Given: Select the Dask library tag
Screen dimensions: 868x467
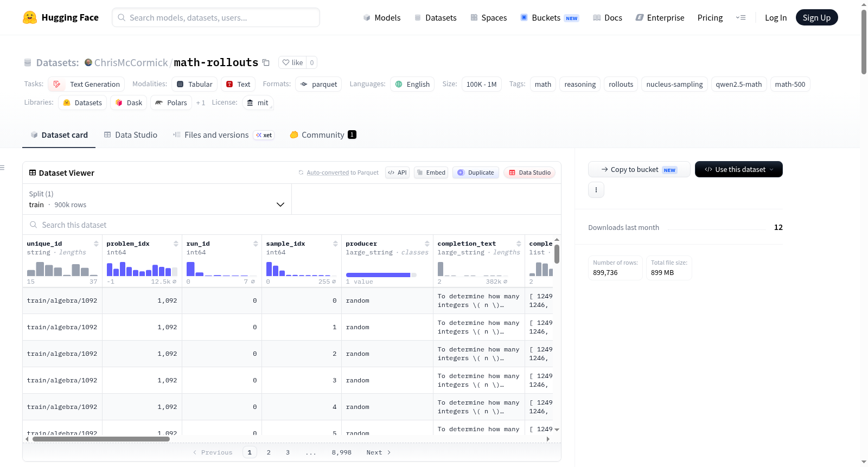Looking at the screenshot, I should click(x=129, y=103).
